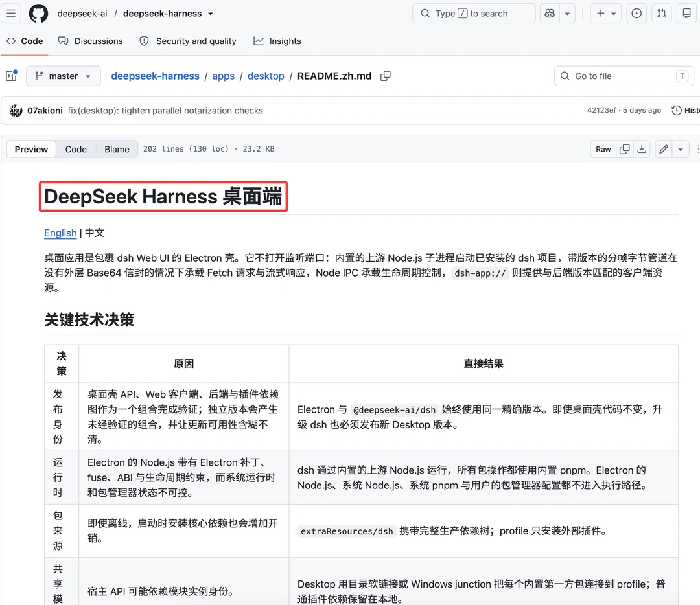Switch to the Code tab

point(25,41)
